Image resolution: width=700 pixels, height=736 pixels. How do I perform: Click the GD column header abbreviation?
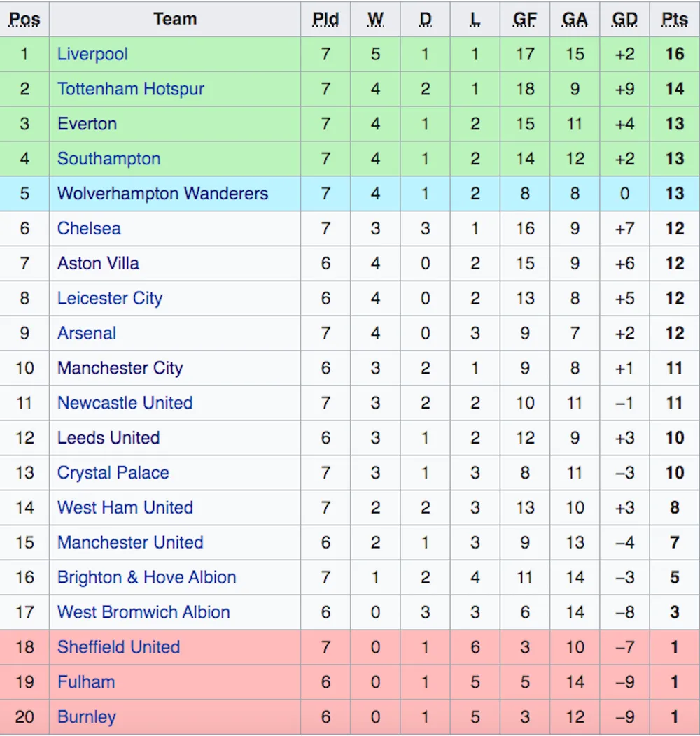click(x=624, y=20)
